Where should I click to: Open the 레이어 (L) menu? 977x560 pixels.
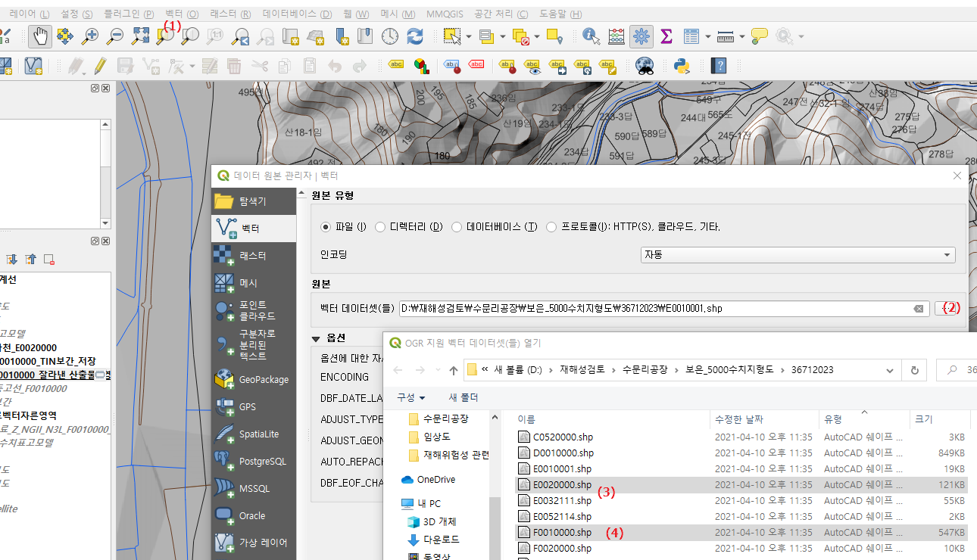tap(30, 14)
